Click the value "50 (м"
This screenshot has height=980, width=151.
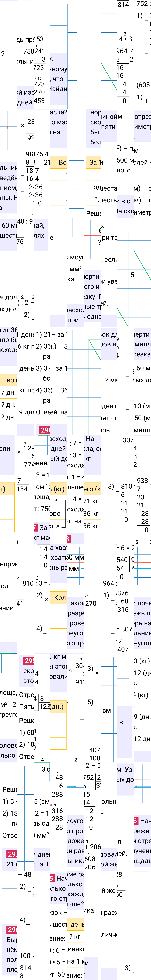point(143,418)
